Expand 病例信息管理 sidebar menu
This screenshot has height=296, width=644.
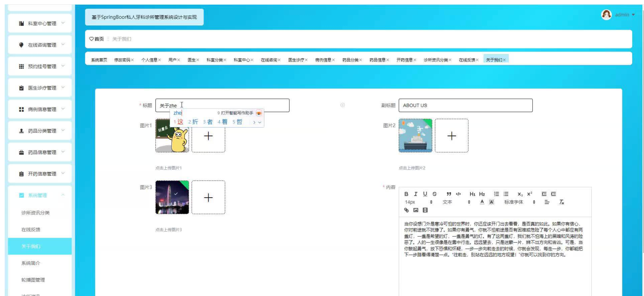[40, 109]
